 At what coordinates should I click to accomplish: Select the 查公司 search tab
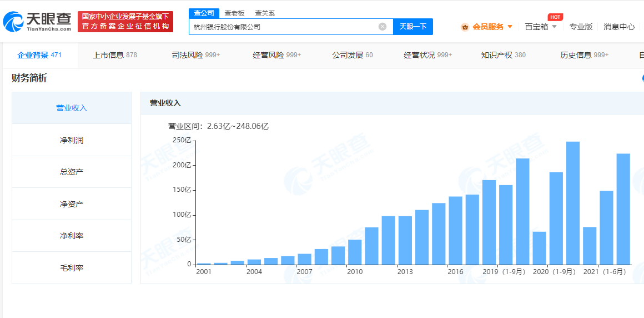tap(204, 13)
